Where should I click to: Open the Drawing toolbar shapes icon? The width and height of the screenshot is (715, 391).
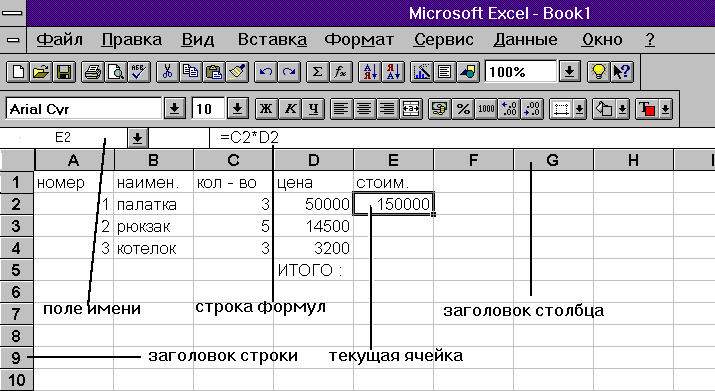click(x=468, y=72)
